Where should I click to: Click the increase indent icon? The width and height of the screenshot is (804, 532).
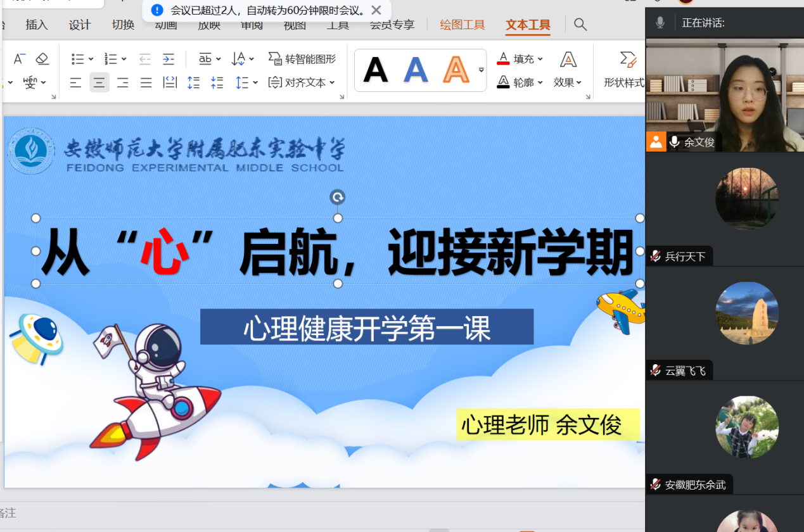[x=168, y=59]
